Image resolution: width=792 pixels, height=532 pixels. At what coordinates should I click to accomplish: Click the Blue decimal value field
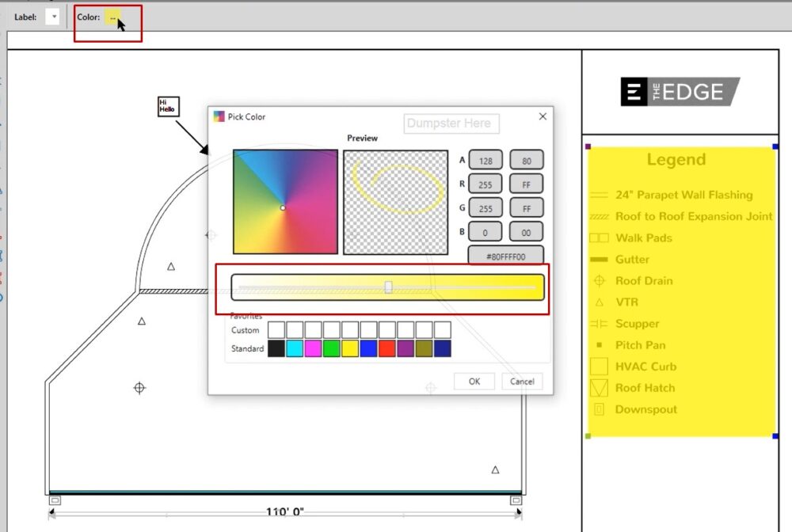click(x=485, y=233)
